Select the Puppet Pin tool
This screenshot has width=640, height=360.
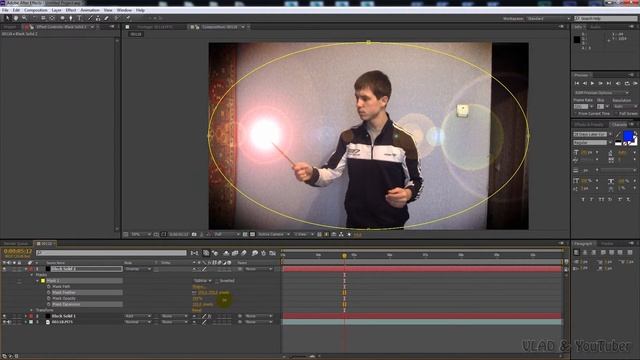coord(128,18)
